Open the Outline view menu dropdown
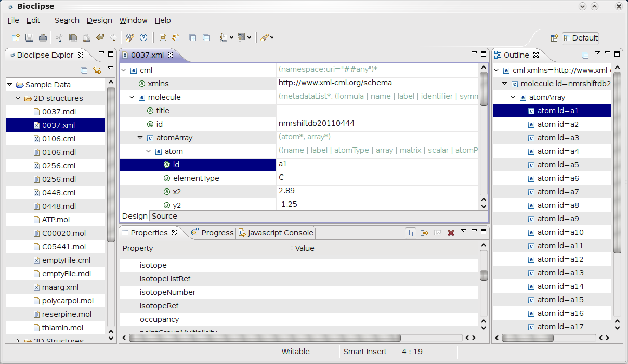The height and width of the screenshot is (364, 628). click(597, 53)
